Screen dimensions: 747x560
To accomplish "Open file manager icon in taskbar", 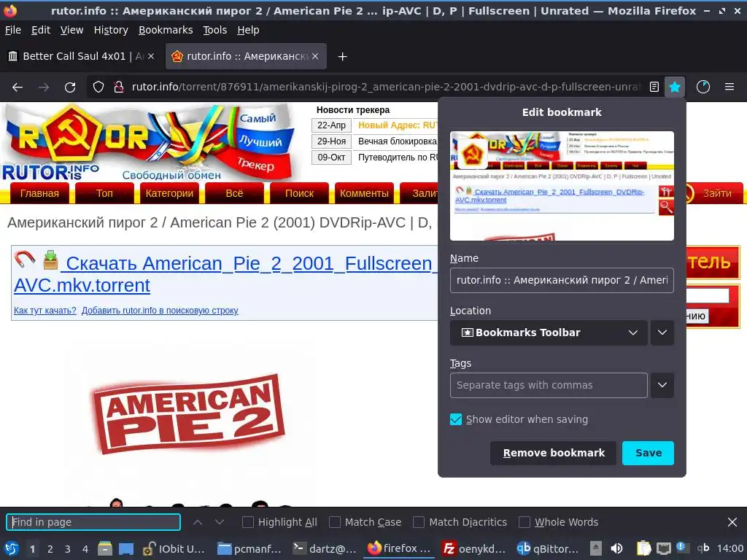I will pyautogui.click(x=105, y=549).
